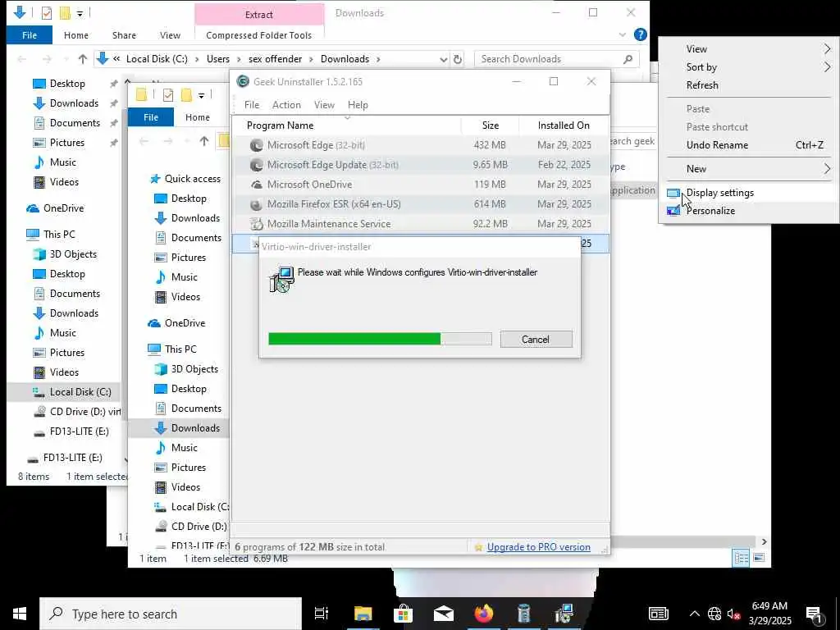
Task: Open the File tab in the Downloads window
Action: point(30,35)
